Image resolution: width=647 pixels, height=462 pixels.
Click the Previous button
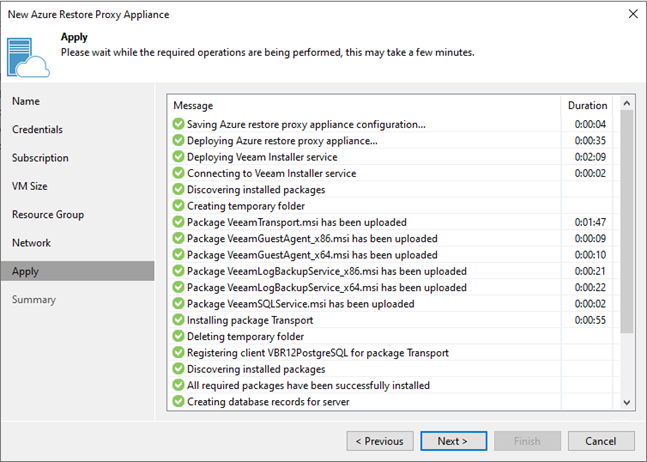380,441
